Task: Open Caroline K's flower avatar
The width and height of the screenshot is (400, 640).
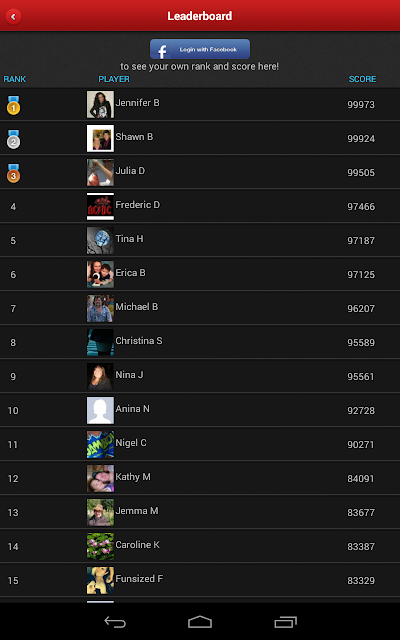Action: [x=100, y=546]
